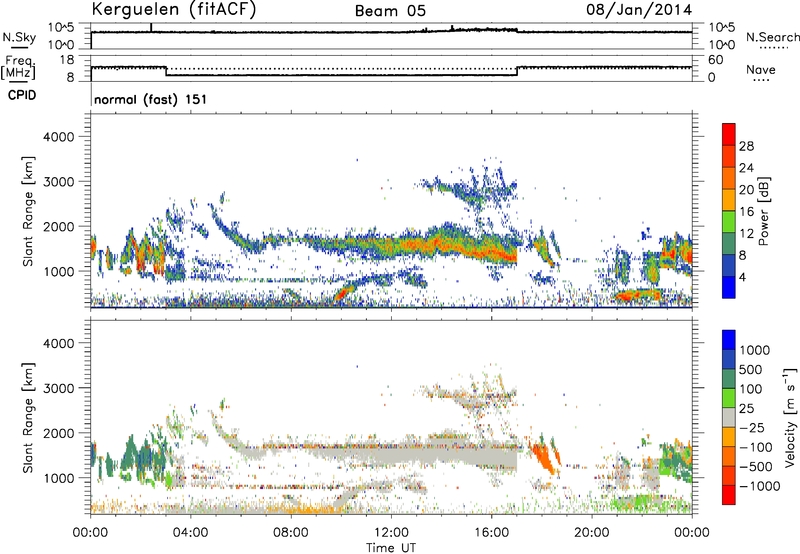Click "3000" on the velocity panel axis
The height and width of the screenshot is (554, 800).
[x=59, y=388]
